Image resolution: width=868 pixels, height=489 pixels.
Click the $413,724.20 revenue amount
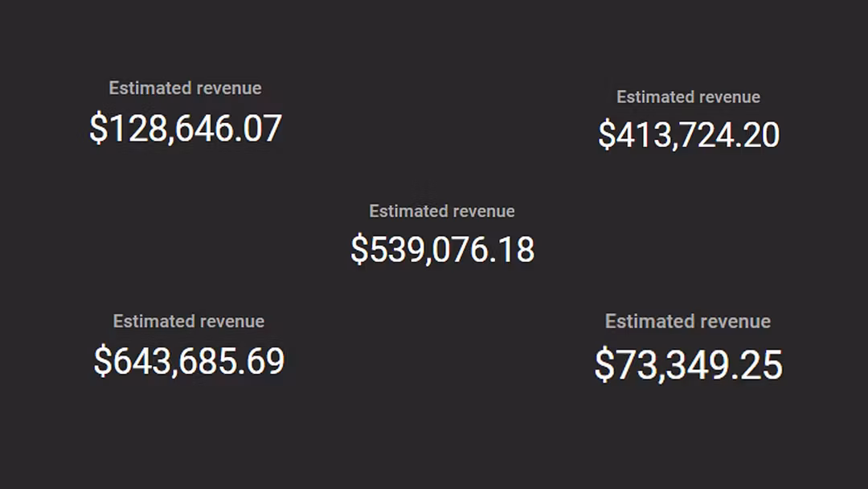[x=689, y=135]
